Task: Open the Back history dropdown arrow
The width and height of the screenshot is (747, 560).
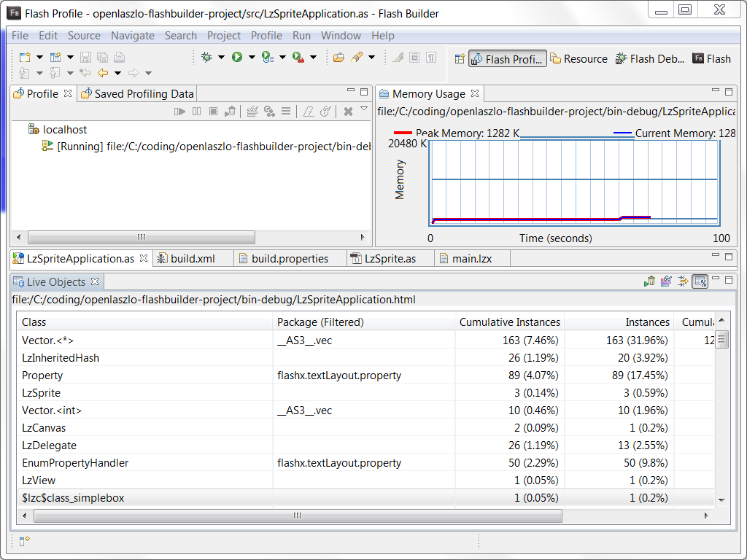Action: [x=117, y=74]
